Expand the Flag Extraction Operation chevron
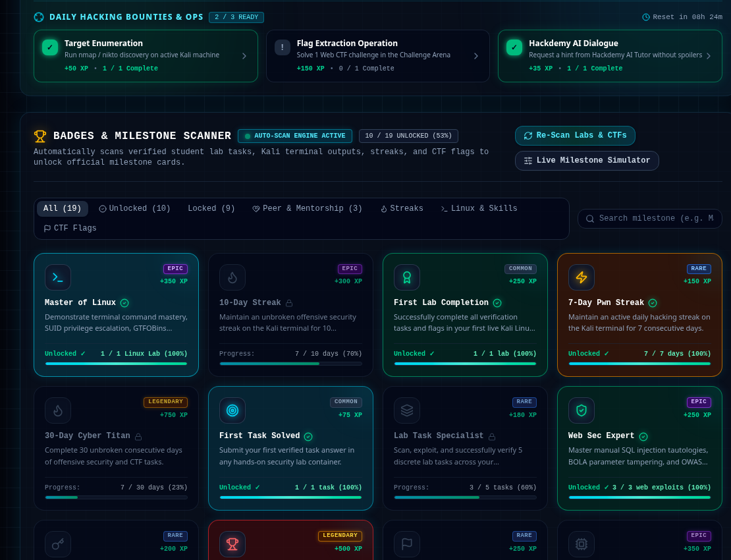The width and height of the screenshot is (731, 560). coord(476,56)
